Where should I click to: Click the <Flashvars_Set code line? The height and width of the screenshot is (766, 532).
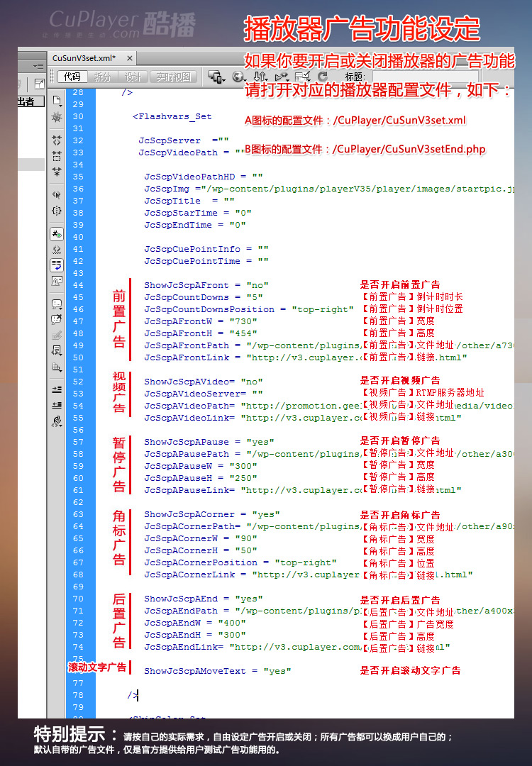pos(172,116)
